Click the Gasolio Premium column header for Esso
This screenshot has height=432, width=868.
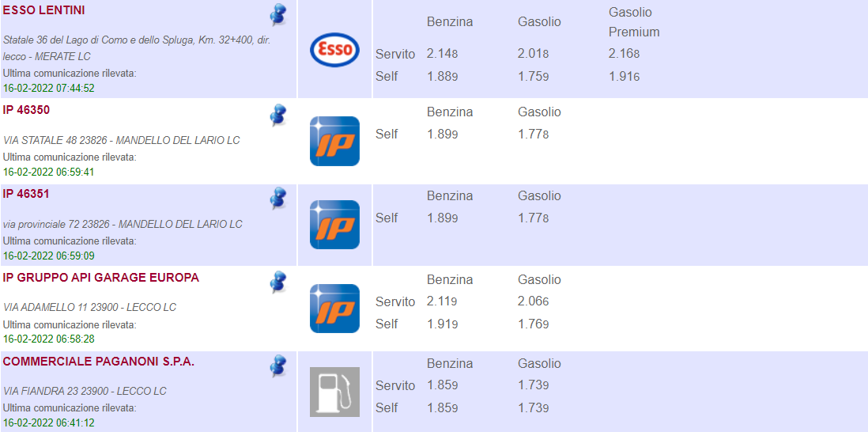633,22
